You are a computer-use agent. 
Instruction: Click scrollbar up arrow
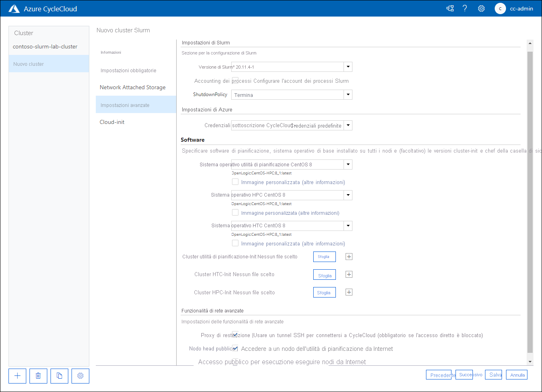coord(530,43)
